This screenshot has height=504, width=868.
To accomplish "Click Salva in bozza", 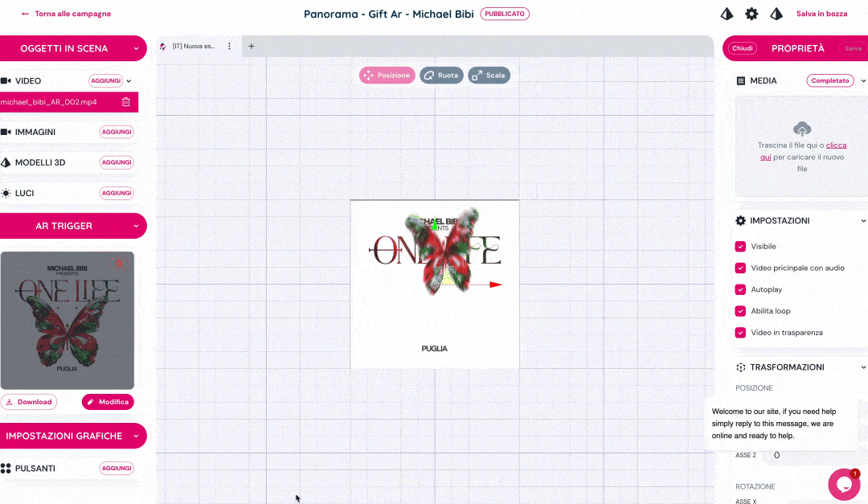I will click(821, 14).
